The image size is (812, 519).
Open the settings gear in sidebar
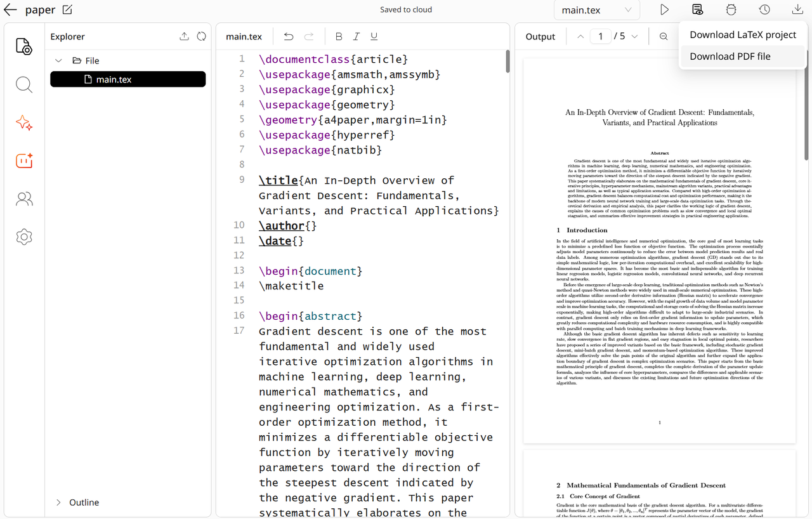24,237
